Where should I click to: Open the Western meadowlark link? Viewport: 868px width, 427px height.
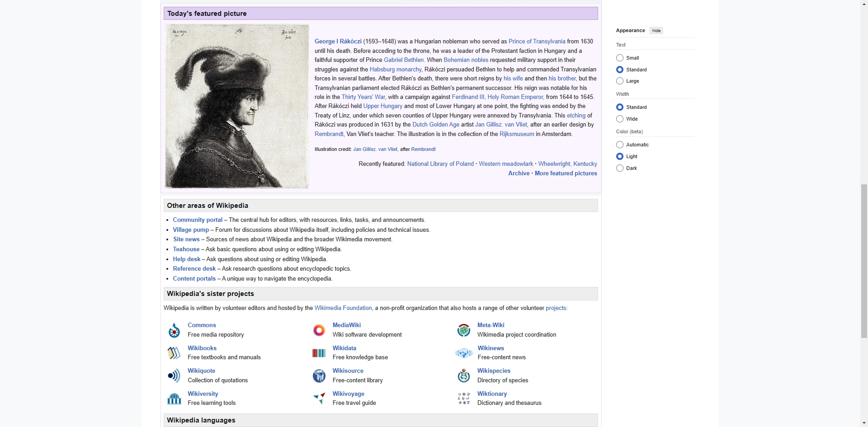[506, 164]
